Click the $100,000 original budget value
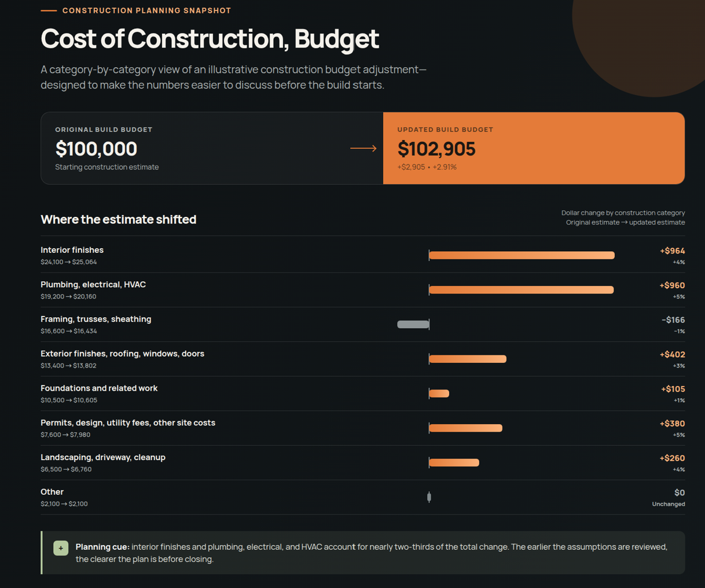 click(96, 149)
